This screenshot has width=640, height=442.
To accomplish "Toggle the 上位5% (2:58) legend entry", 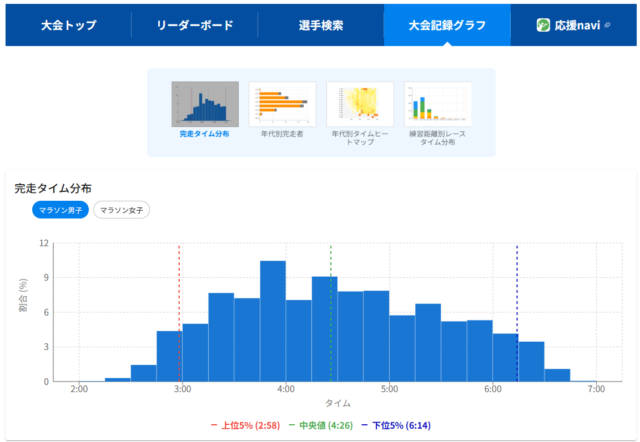I will click(247, 425).
